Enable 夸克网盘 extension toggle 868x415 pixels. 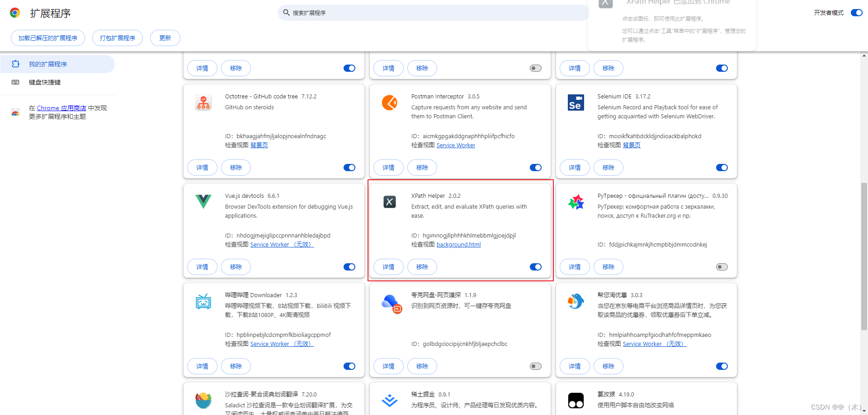(536, 366)
